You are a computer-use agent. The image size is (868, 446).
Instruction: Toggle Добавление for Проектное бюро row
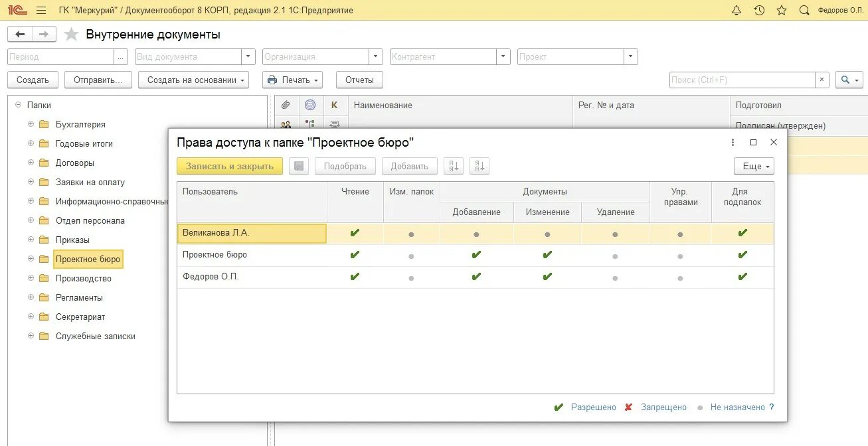476,255
